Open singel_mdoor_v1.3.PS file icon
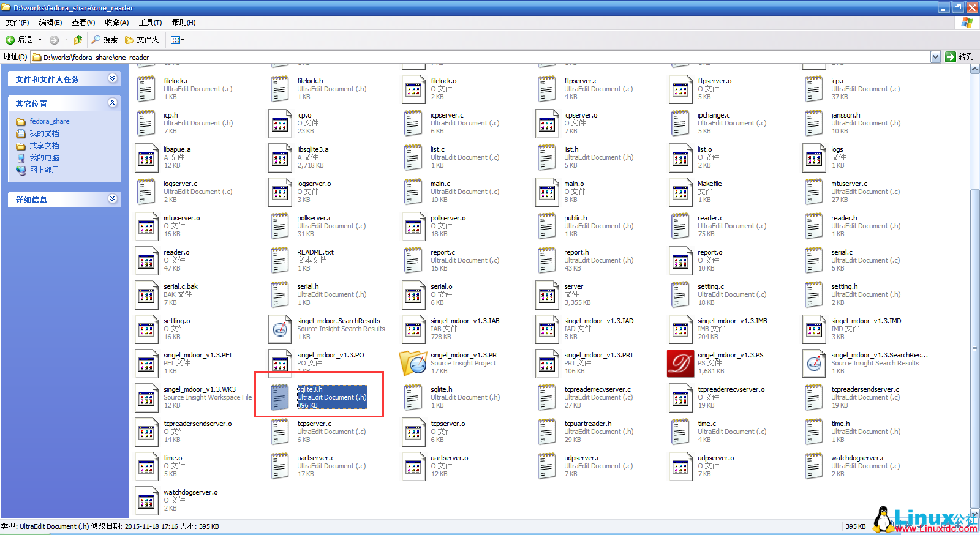Screen dimensions: 980x535 680,364
